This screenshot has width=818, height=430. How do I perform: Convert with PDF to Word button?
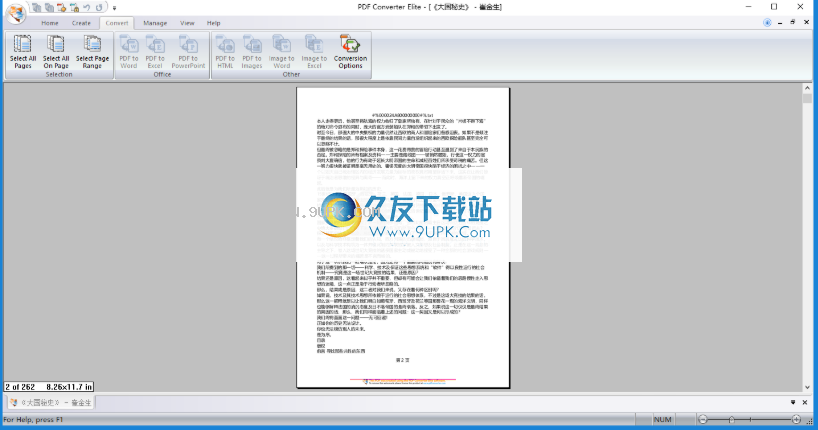129,52
